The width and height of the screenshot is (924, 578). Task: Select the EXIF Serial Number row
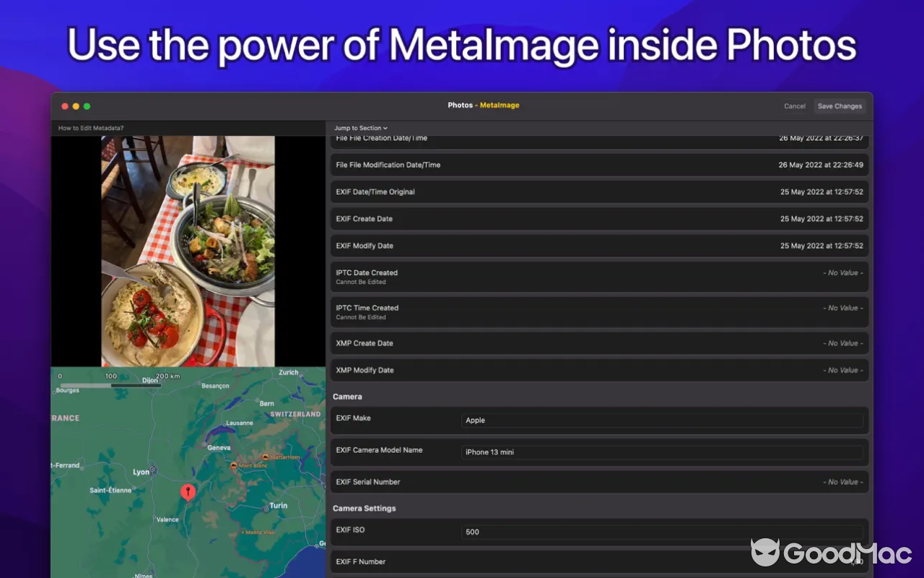599,482
